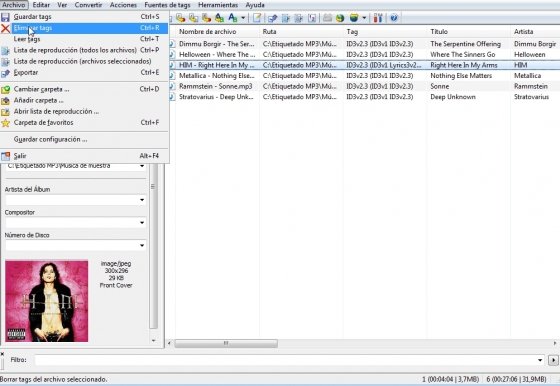560x386 pixels.
Task: Open the Extended Tags editor toolbar icon
Action: [x=257, y=18]
